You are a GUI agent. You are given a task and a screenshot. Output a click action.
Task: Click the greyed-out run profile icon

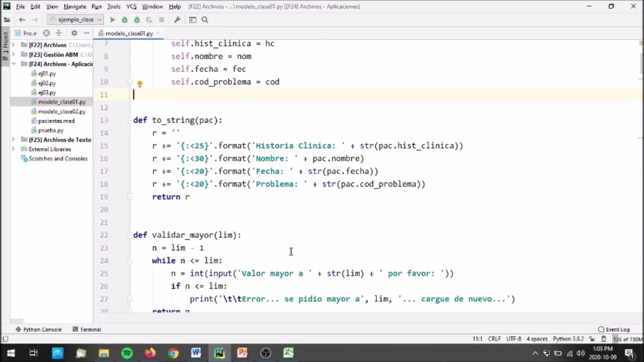[x=149, y=20]
